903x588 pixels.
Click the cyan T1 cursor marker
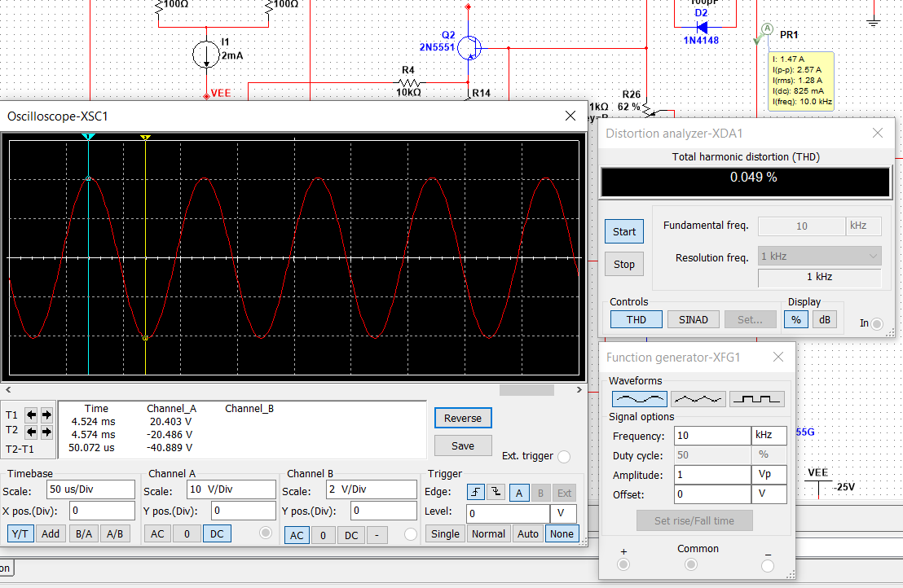(x=88, y=137)
